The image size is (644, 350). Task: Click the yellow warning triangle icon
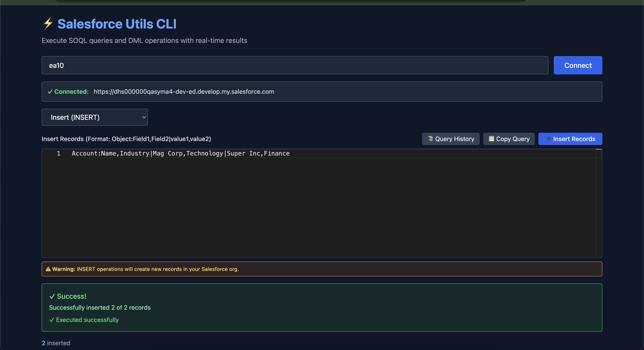(x=48, y=269)
